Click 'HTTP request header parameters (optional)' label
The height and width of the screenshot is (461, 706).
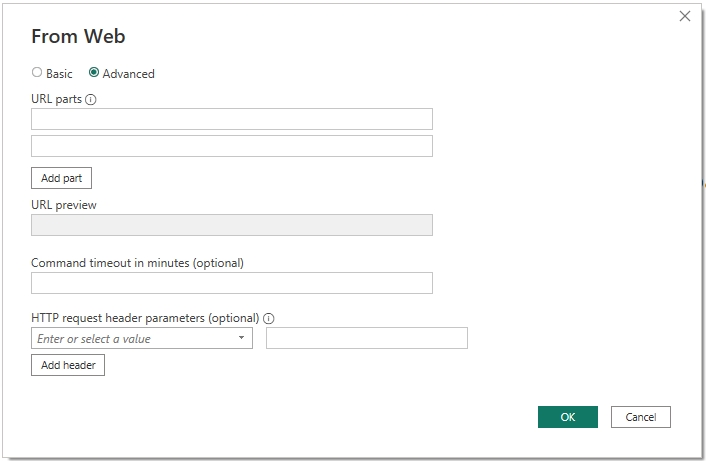pos(145,319)
